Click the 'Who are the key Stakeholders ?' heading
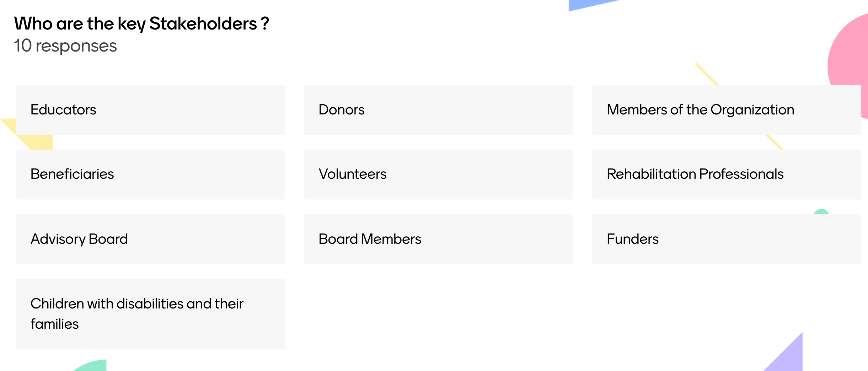The image size is (868, 371). tap(141, 24)
